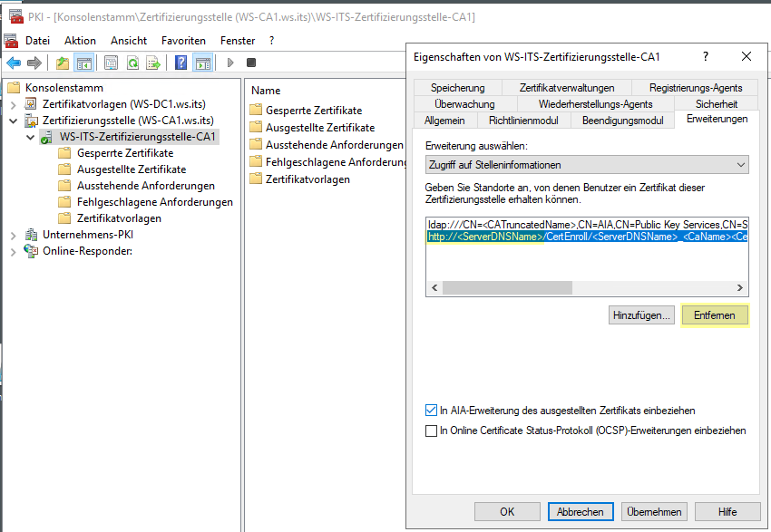Switch to the Wiederherstellungs-Agents tab
Image resolution: width=771 pixels, height=532 pixels.
coord(595,103)
